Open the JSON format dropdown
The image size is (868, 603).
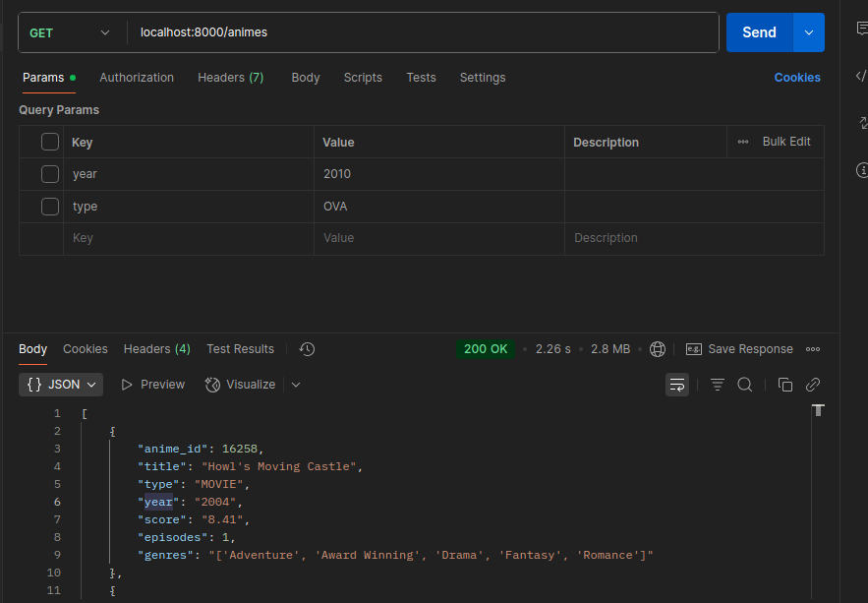click(x=61, y=385)
